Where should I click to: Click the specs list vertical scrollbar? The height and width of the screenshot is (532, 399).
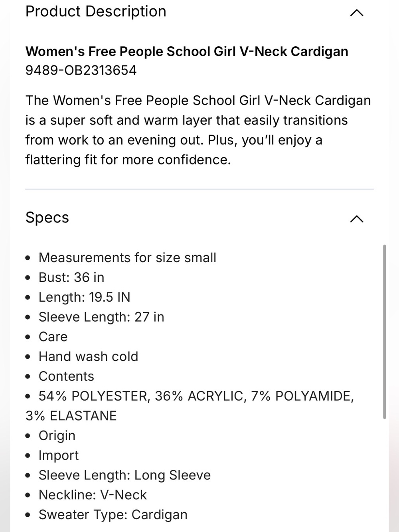pyautogui.click(x=385, y=332)
